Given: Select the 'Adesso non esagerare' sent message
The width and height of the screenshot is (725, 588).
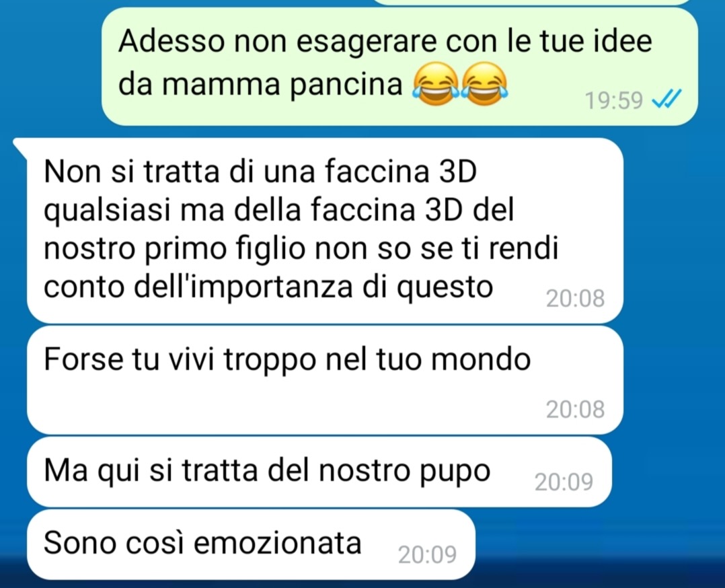Looking at the screenshot, I should click(399, 67).
